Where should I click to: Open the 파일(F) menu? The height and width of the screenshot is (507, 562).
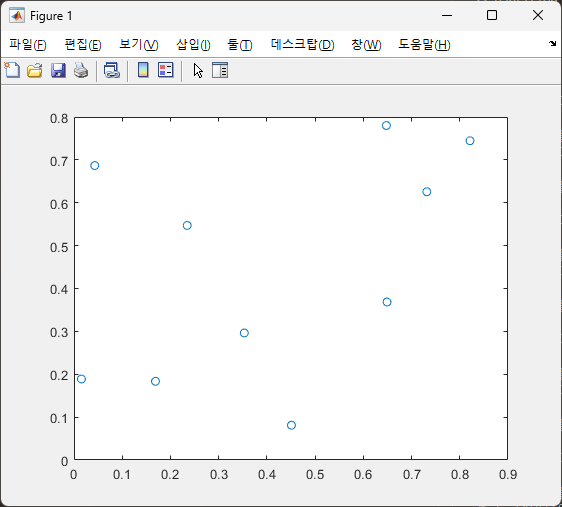pos(28,45)
